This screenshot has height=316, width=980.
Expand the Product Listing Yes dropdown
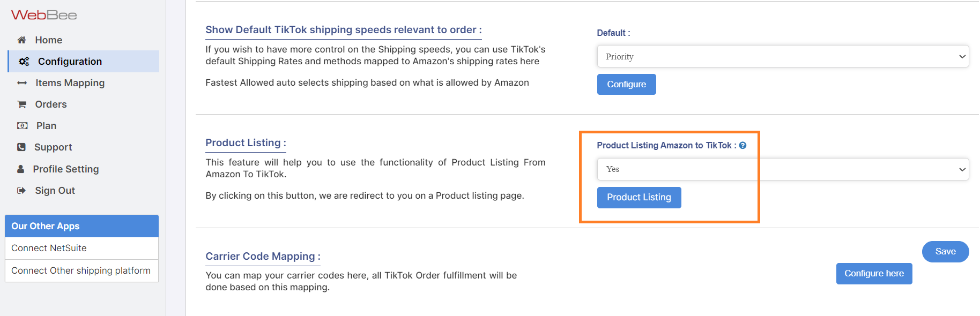click(782, 169)
